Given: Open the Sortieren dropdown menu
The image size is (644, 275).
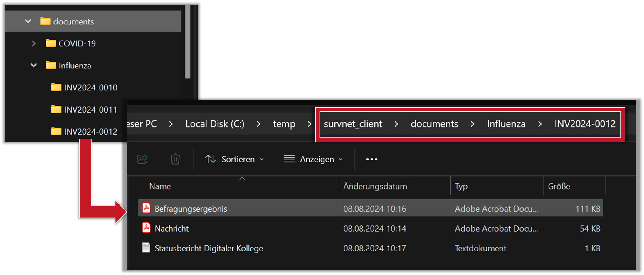Looking at the screenshot, I should pyautogui.click(x=234, y=159).
